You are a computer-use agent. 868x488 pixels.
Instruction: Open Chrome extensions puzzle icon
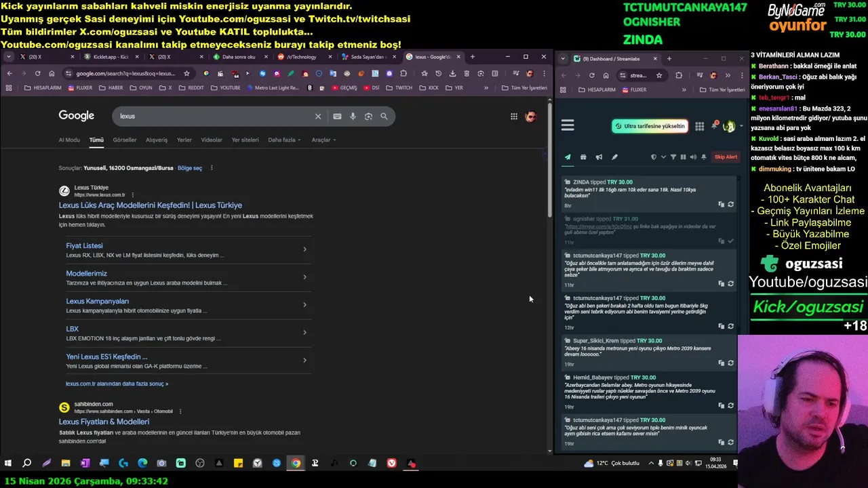403,73
